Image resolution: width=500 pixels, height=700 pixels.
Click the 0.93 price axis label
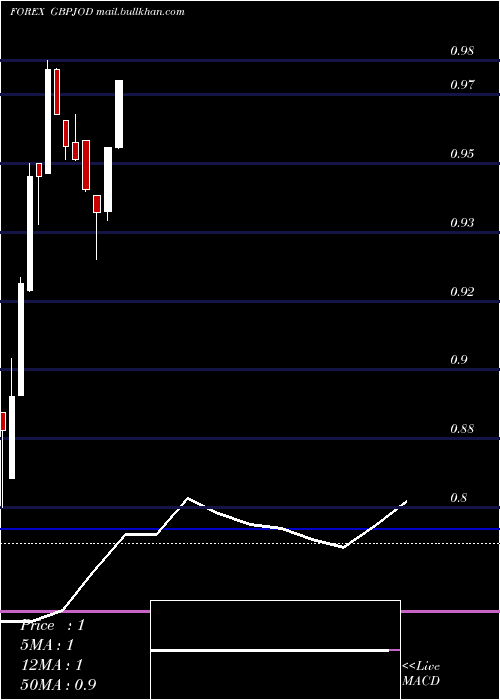point(462,222)
